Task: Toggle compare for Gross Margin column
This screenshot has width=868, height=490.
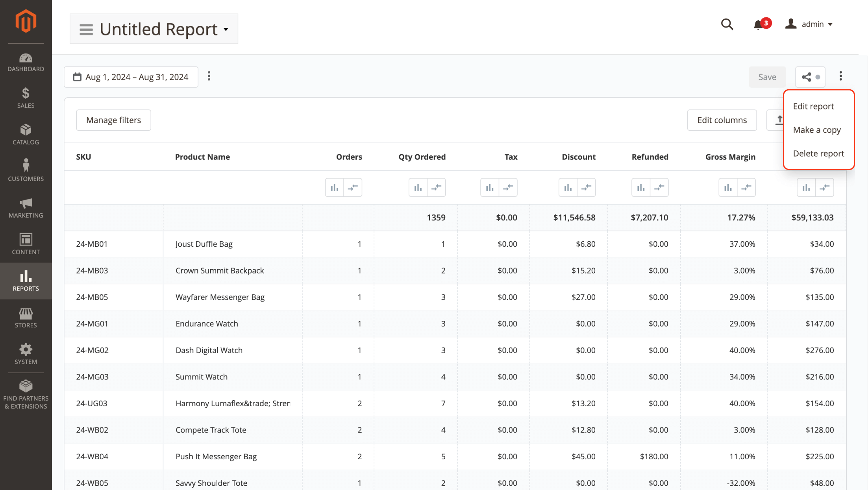Action: tap(746, 187)
